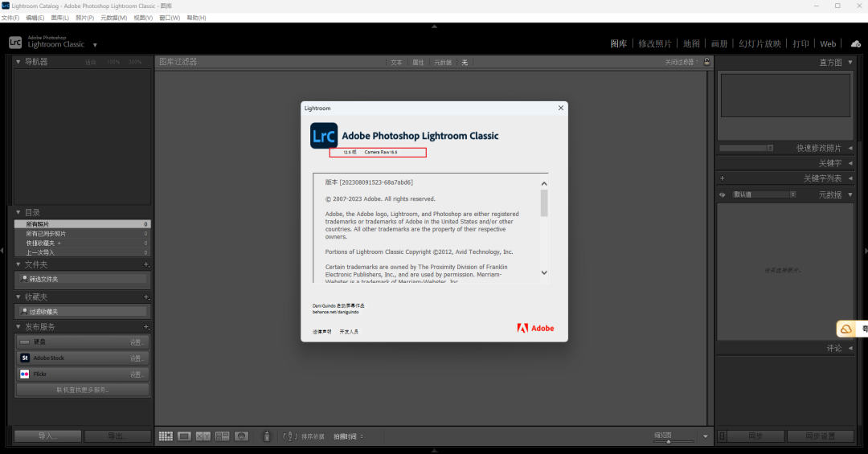Switch to 幻灯片放映 module
The width and height of the screenshot is (868, 454).
(760, 43)
